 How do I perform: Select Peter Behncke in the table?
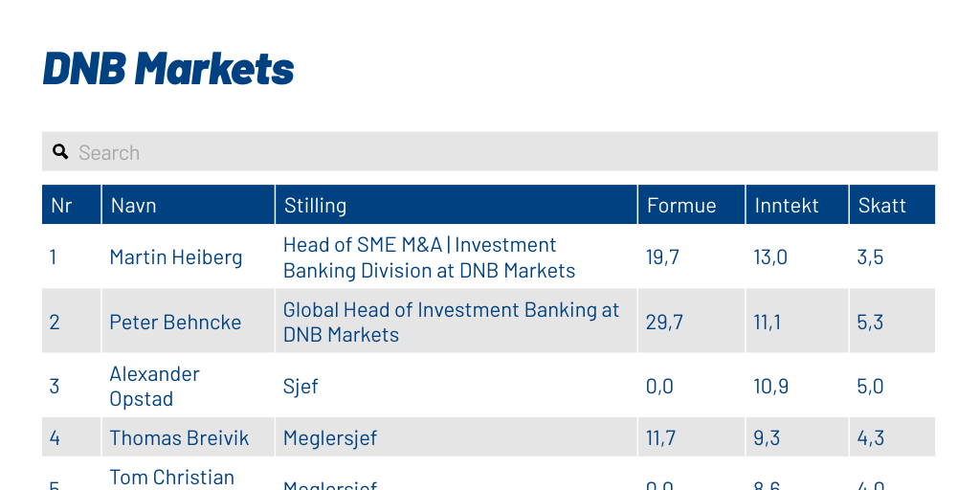pos(175,323)
